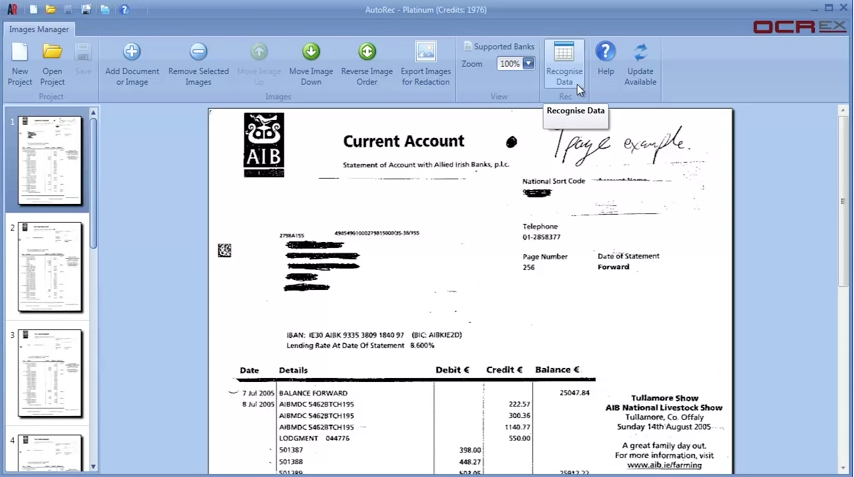Remove Selected Images
Image resolution: width=854 pixels, height=477 pixels.
198,64
